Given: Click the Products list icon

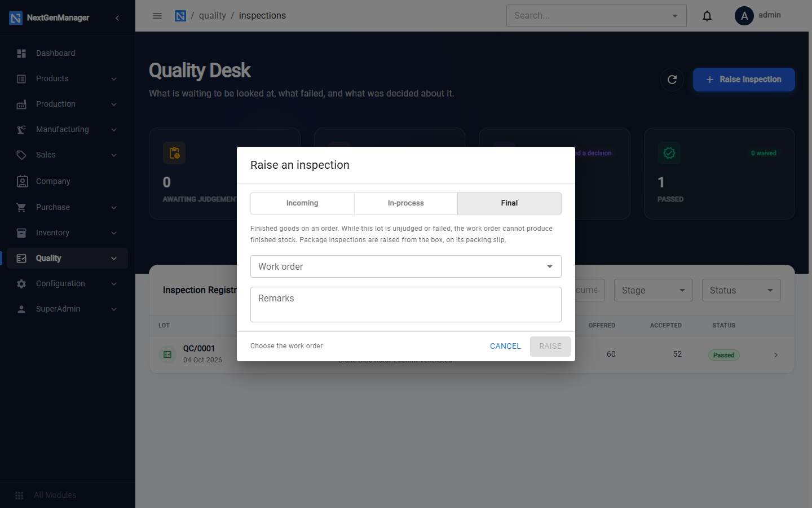Looking at the screenshot, I should (x=21, y=79).
